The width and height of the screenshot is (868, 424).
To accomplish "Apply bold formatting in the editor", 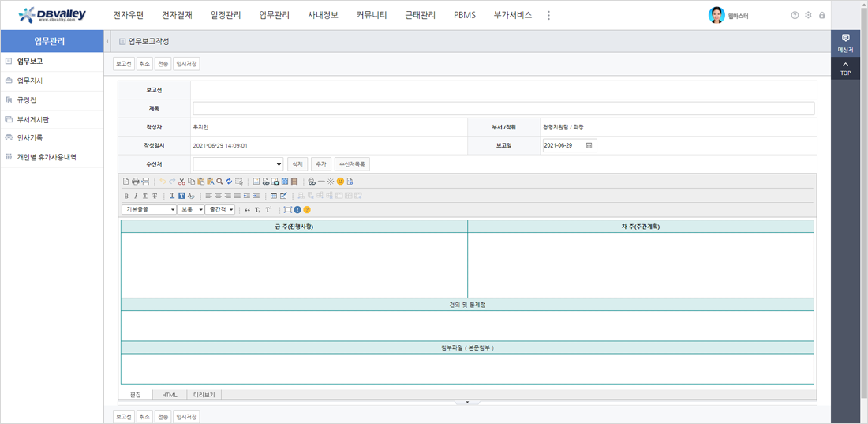I will pyautogui.click(x=126, y=196).
